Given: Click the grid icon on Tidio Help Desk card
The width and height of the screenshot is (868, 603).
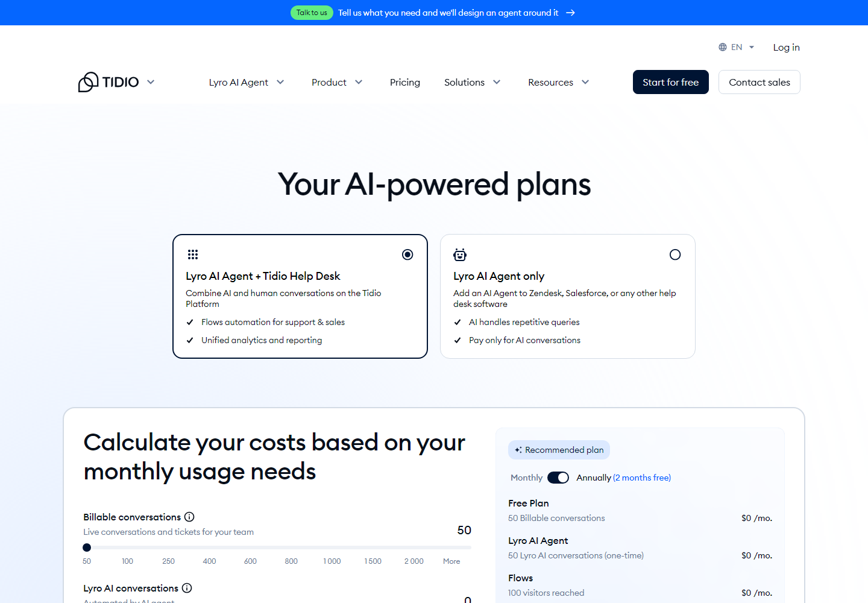Looking at the screenshot, I should click(193, 254).
